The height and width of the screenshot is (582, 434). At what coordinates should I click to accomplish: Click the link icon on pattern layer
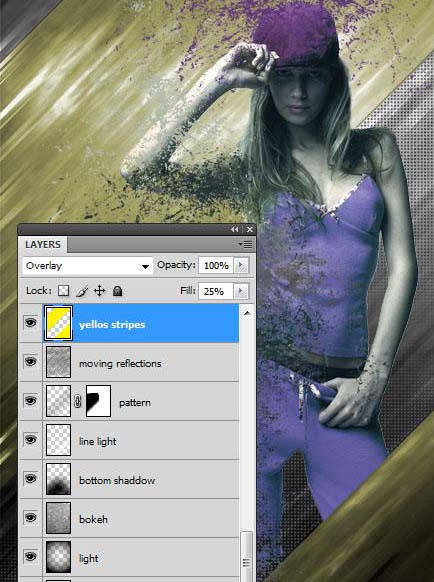(x=78, y=401)
